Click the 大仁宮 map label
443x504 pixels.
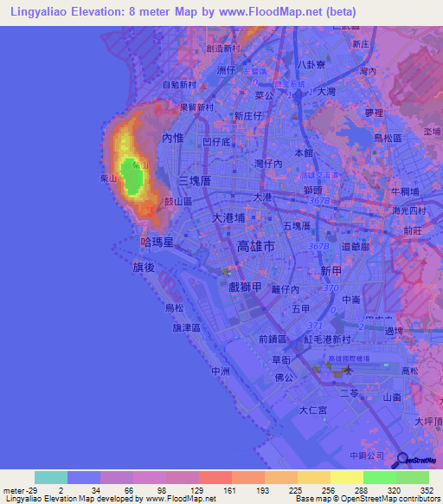click(313, 410)
